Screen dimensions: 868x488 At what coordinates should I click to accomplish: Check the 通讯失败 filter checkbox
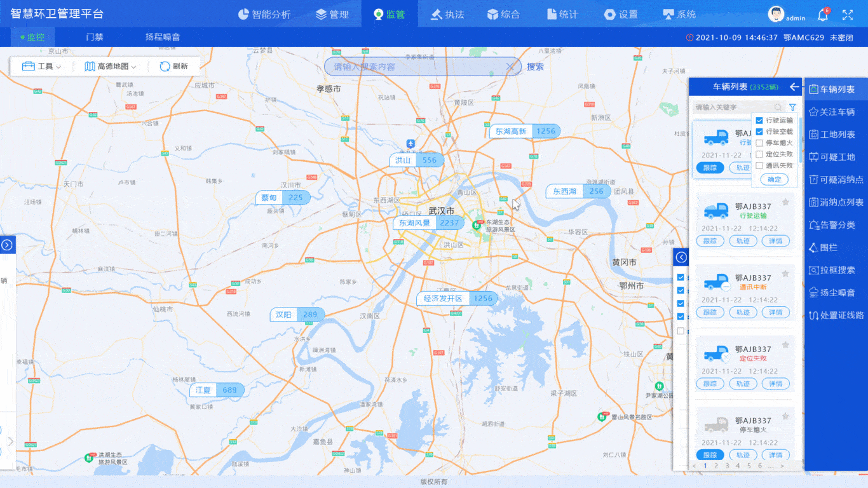[x=759, y=165]
